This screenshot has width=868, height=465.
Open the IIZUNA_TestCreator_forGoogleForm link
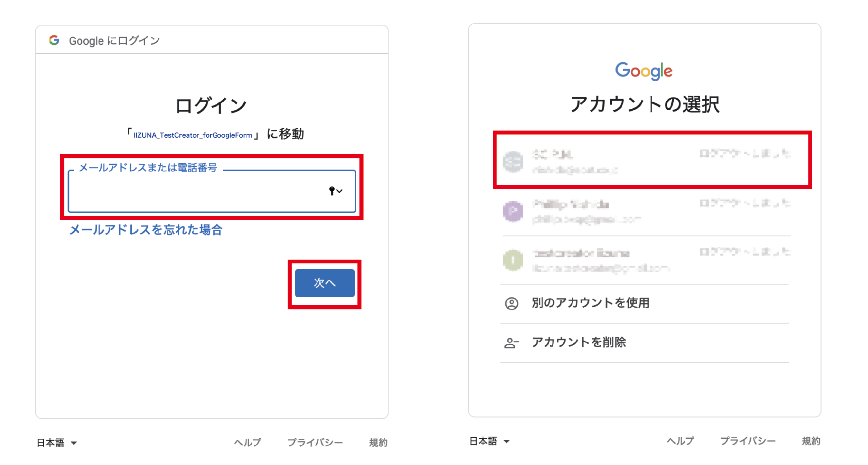click(x=193, y=135)
